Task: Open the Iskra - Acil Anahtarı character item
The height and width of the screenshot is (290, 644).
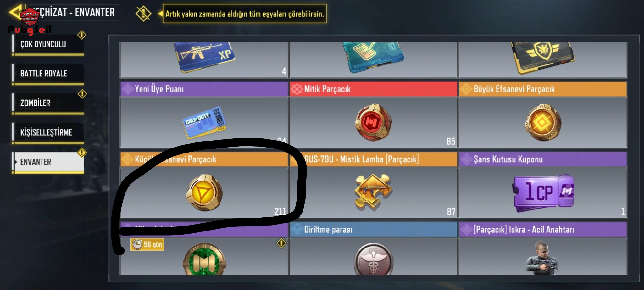Action: pyautogui.click(x=542, y=257)
